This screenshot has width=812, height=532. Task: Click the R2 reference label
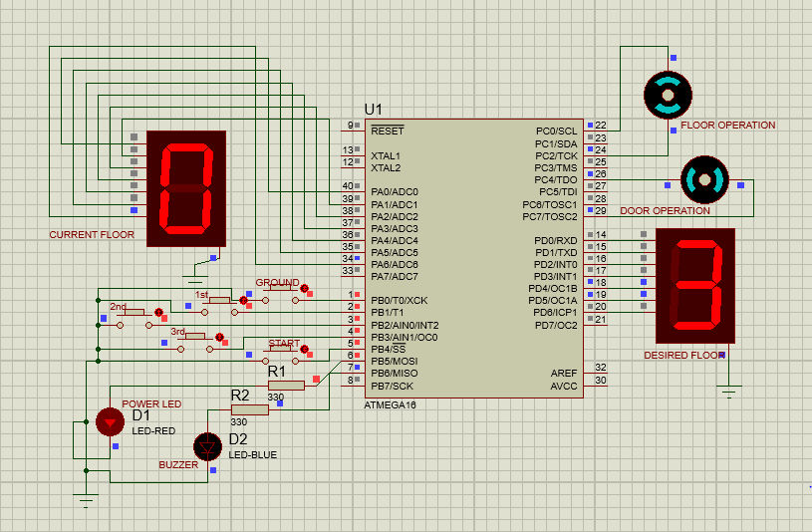240,396
